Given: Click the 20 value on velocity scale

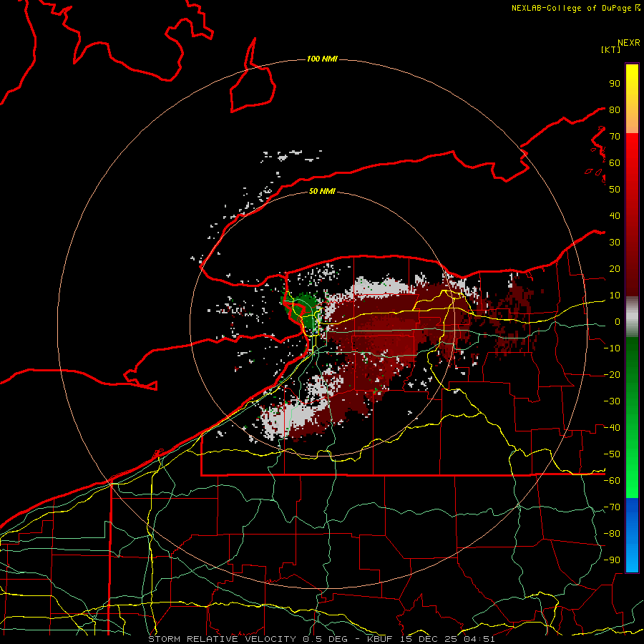Looking at the screenshot, I should pyautogui.click(x=615, y=268).
